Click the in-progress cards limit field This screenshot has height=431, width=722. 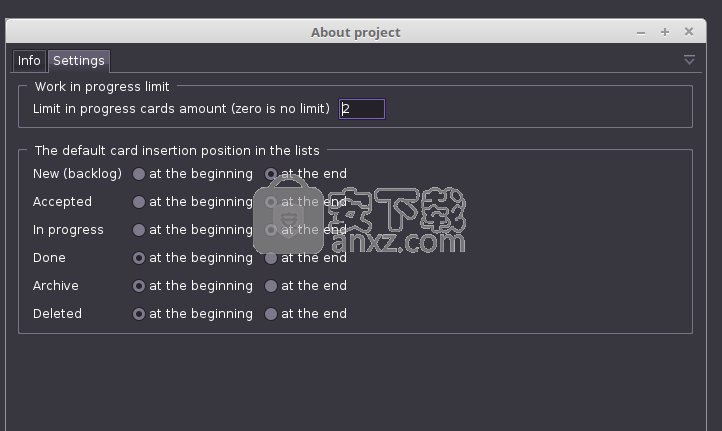(362, 109)
